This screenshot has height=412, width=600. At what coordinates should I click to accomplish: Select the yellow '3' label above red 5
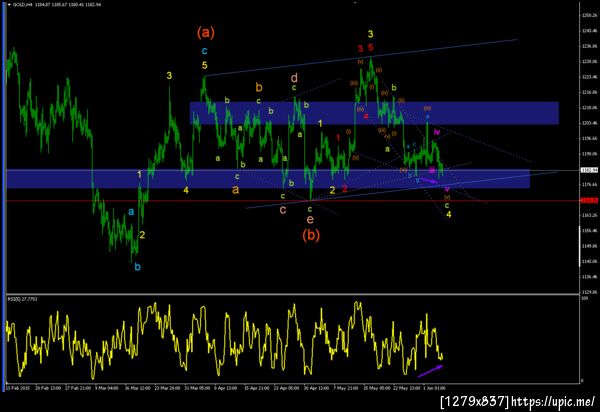pos(370,34)
